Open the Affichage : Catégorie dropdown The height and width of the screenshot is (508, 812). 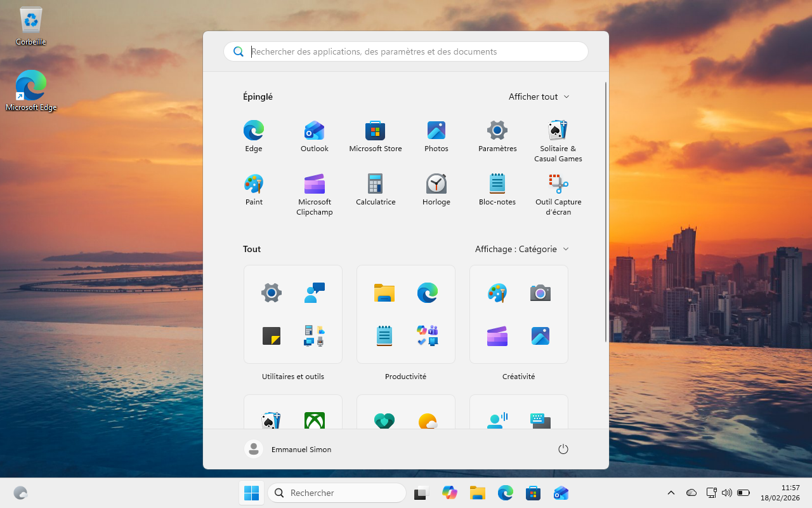coord(522,249)
